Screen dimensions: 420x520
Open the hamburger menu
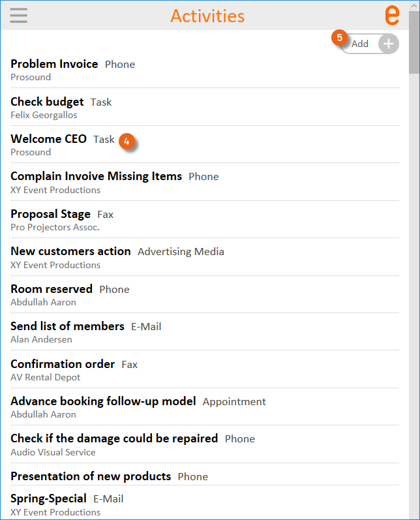[19, 15]
